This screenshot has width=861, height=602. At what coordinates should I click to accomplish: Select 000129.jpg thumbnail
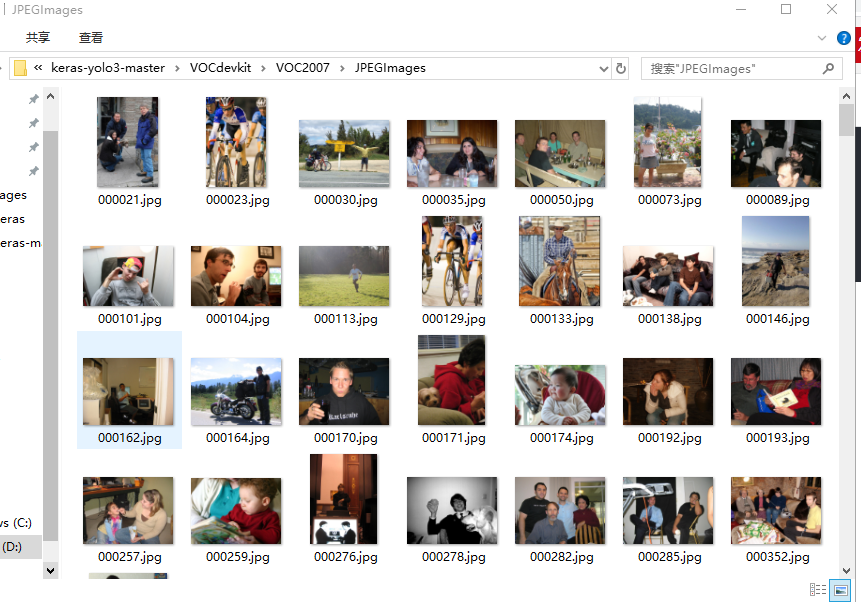coord(452,261)
